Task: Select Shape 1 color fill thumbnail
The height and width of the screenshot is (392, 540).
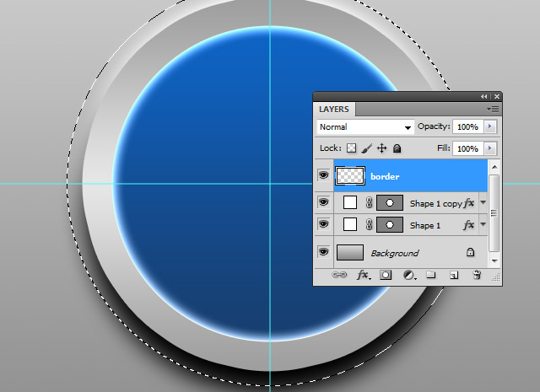Action: (350, 224)
